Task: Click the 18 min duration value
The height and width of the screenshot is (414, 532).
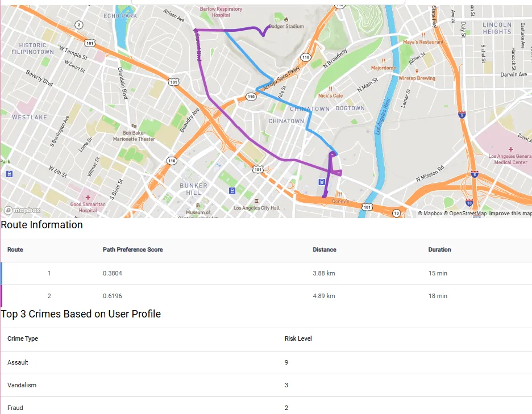Action: pyautogui.click(x=438, y=296)
